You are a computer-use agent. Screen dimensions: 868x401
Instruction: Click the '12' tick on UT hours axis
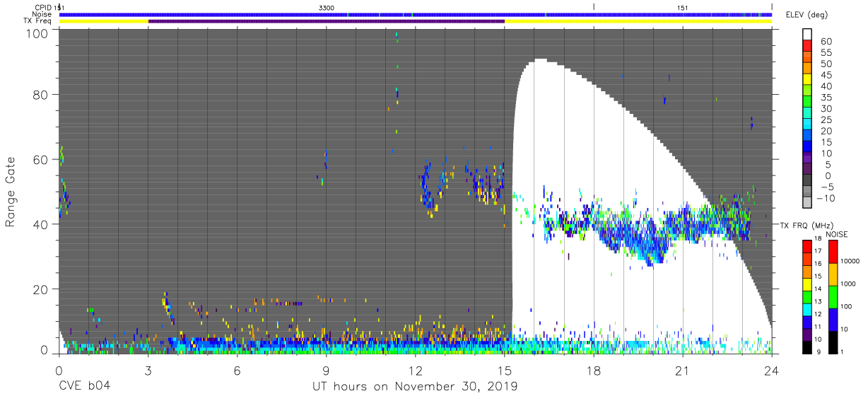416,371
